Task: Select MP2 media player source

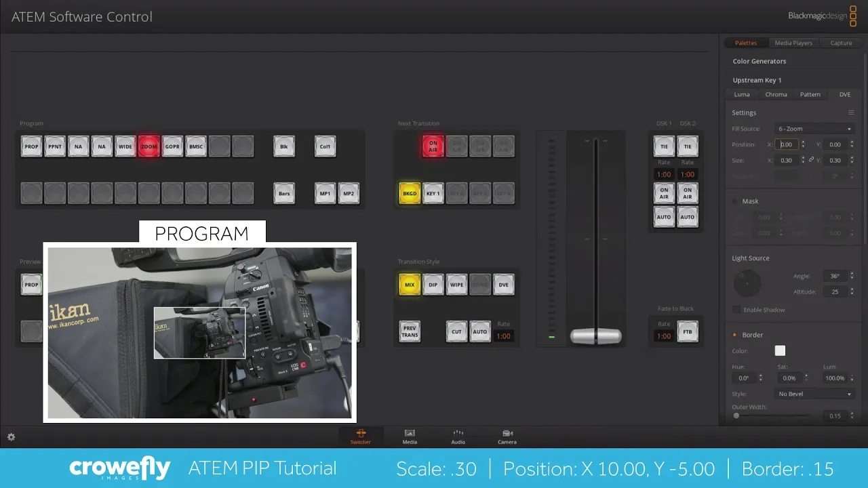Action: pos(349,193)
